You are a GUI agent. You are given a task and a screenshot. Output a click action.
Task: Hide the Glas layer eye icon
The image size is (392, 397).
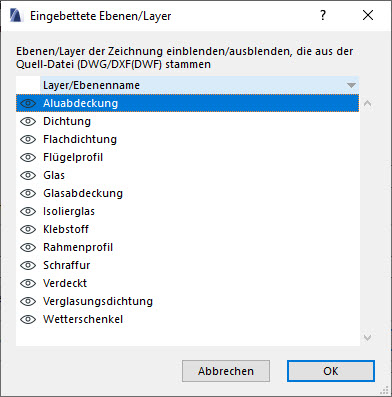click(x=28, y=175)
